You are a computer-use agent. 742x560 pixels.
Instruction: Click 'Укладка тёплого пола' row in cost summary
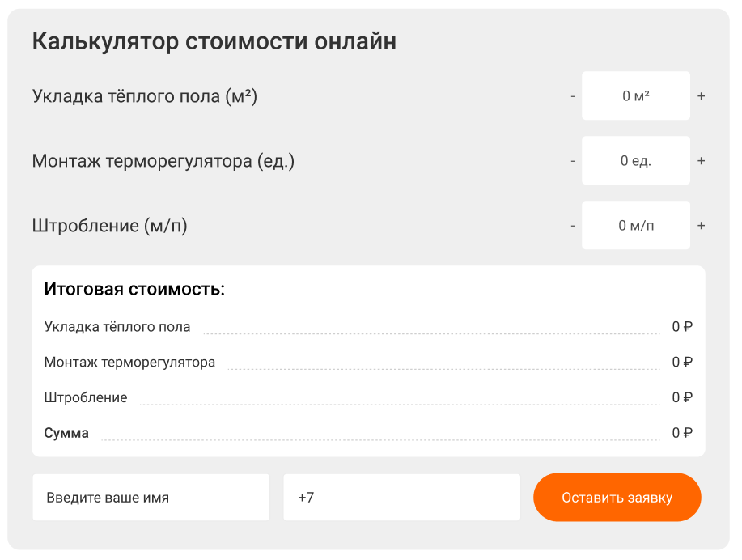click(x=117, y=327)
